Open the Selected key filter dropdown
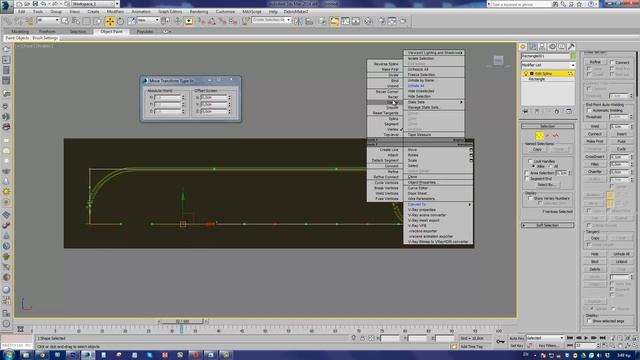 [x=545, y=338]
